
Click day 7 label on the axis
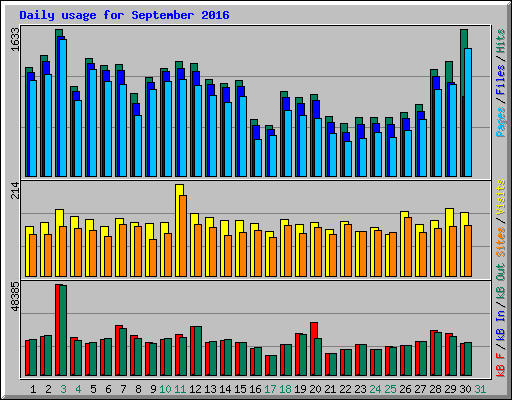[x=123, y=389]
